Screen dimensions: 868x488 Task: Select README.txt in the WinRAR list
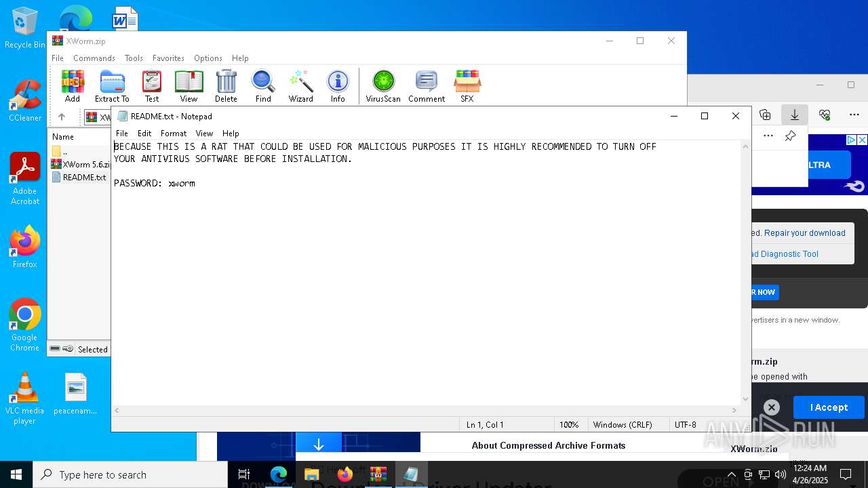[79, 177]
